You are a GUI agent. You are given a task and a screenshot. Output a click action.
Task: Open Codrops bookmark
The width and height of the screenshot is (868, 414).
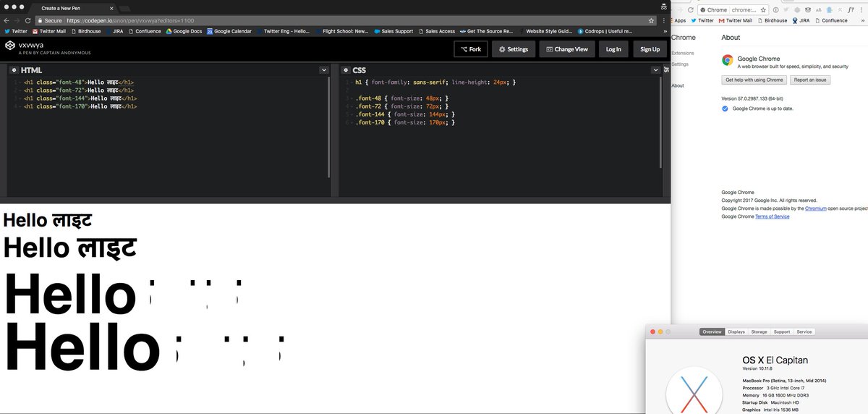pyautogui.click(x=605, y=31)
